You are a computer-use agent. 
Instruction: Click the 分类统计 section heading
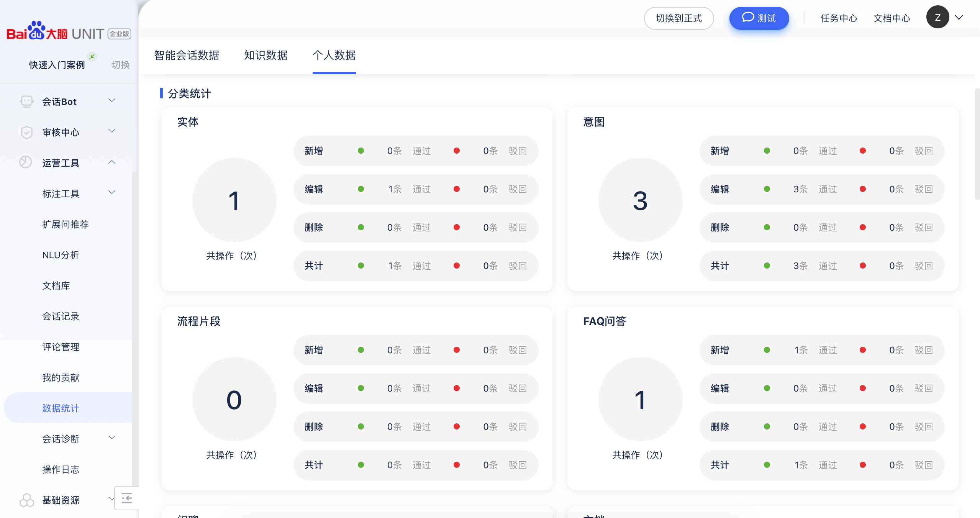point(189,93)
